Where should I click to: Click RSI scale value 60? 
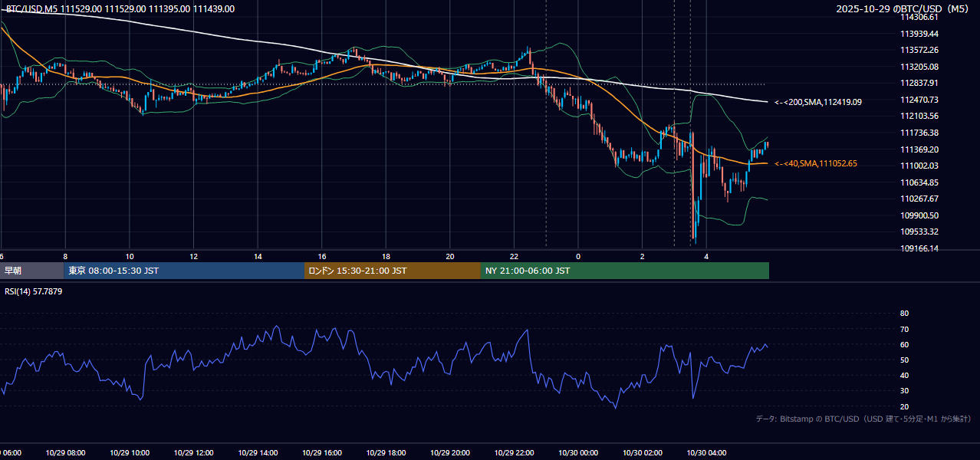(x=904, y=344)
